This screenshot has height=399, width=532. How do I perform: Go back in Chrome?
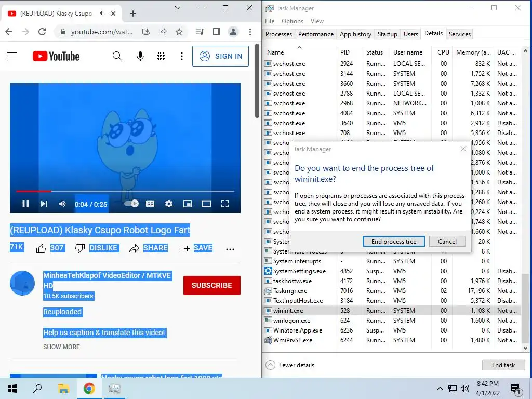point(9,32)
